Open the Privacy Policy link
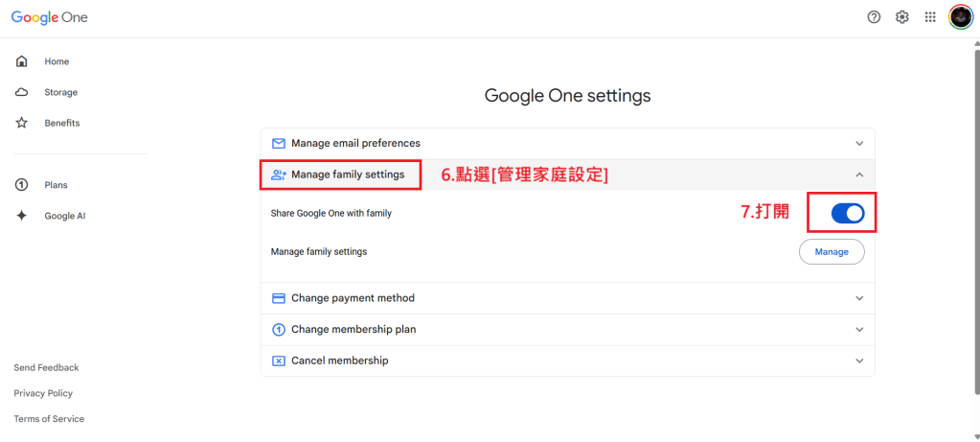Viewport: 980px width, 442px height. 43,393
